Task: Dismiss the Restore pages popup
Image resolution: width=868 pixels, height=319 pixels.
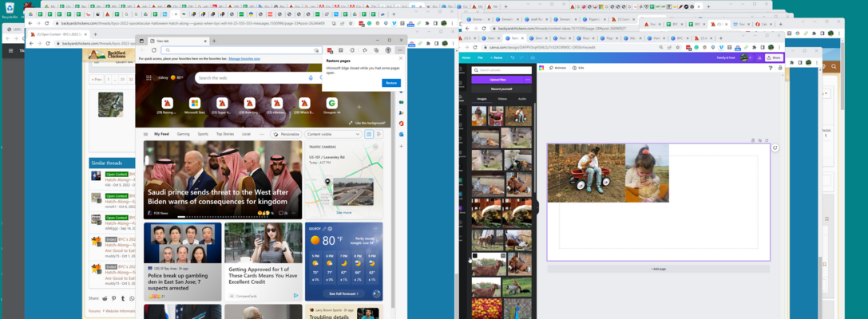Action: (401, 58)
